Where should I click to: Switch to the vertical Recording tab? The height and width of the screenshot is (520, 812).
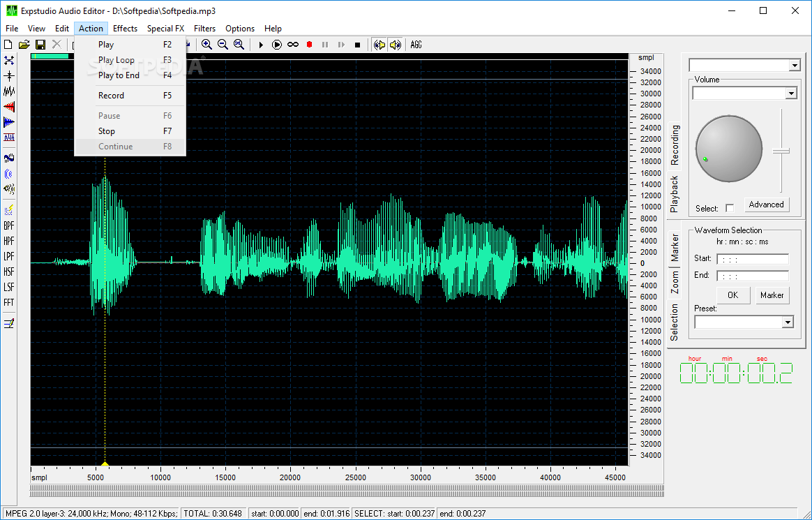(x=675, y=146)
